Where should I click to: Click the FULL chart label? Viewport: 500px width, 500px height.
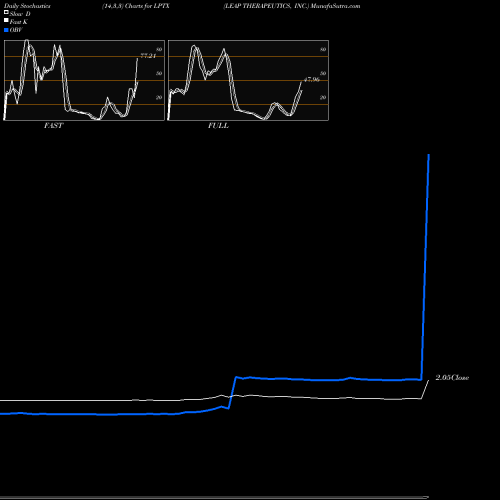[x=218, y=126]
